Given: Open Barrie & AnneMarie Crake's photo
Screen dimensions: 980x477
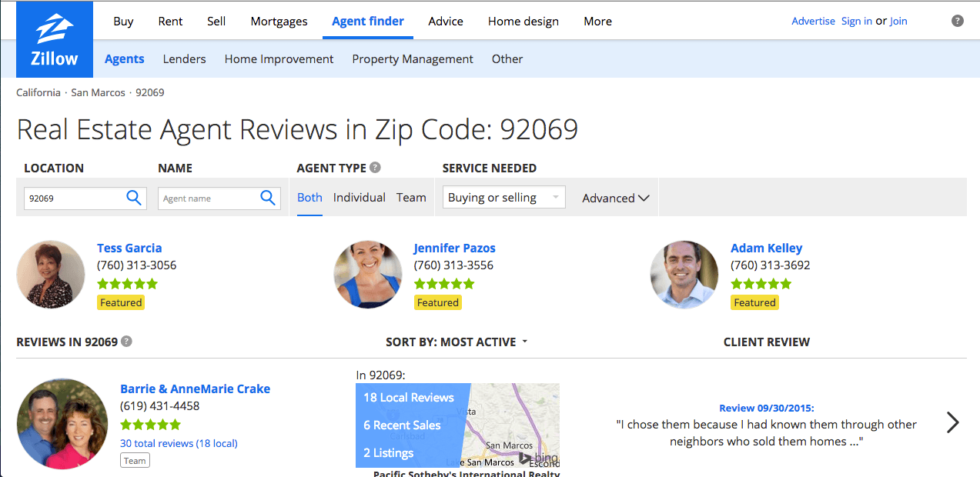Looking at the screenshot, I should (x=62, y=424).
